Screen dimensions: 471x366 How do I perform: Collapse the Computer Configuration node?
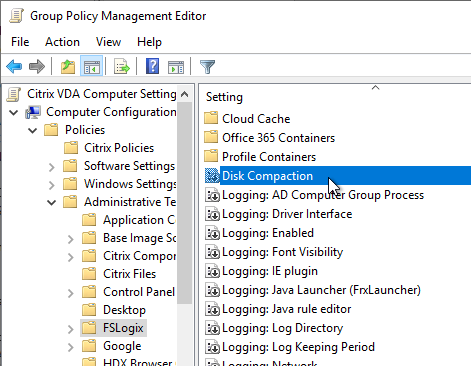click(x=14, y=112)
